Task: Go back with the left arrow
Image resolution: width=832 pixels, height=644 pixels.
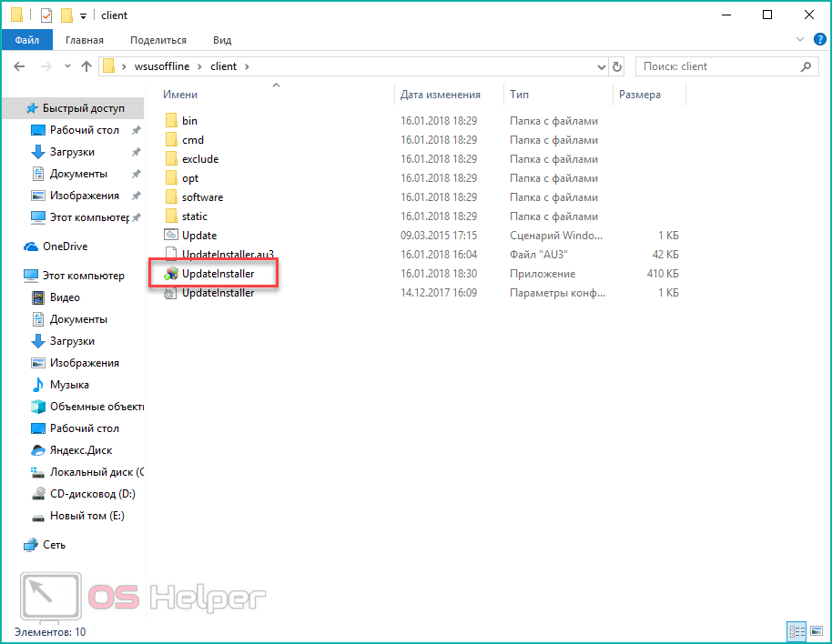Action: 19,66
